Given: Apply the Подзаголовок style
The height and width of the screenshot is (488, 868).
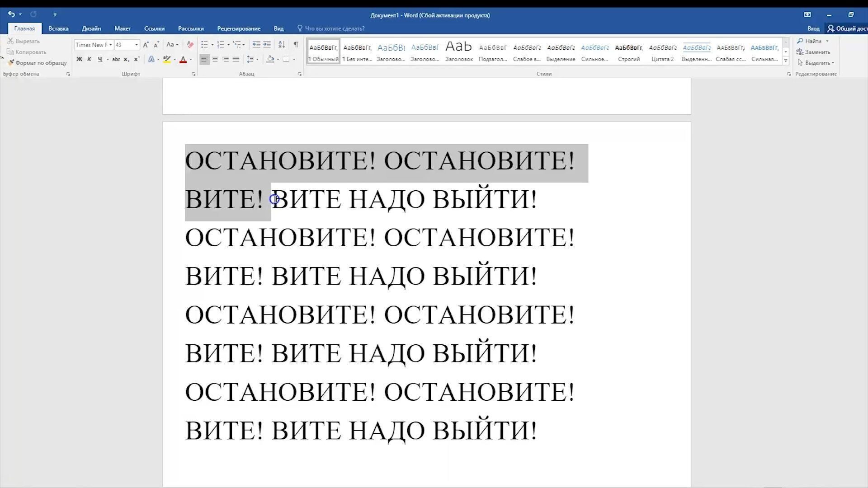Looking at the screenshot, I should click(x=493, y=52).
